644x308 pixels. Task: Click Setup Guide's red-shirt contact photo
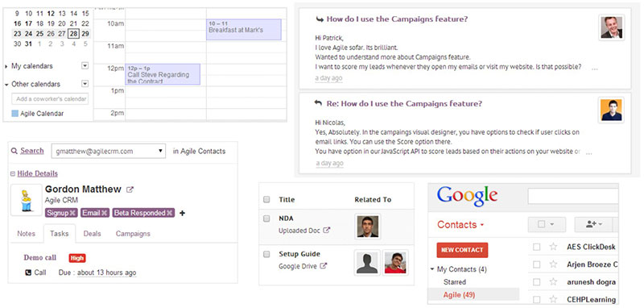pyautogui.click(x=395, y=262)
